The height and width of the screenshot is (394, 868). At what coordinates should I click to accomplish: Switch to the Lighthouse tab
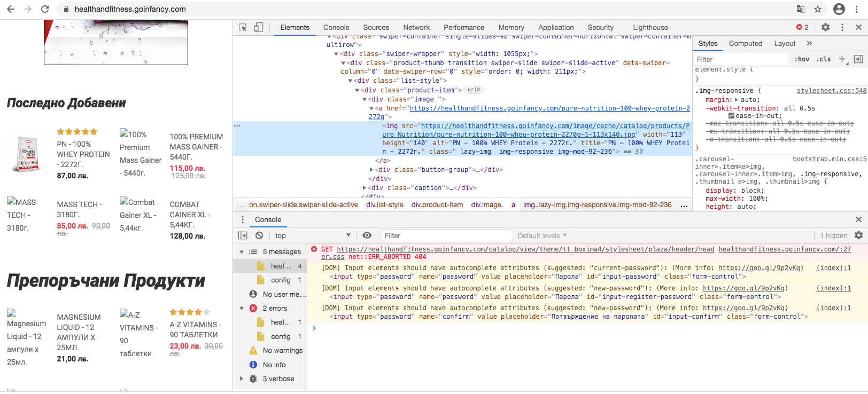650,27
